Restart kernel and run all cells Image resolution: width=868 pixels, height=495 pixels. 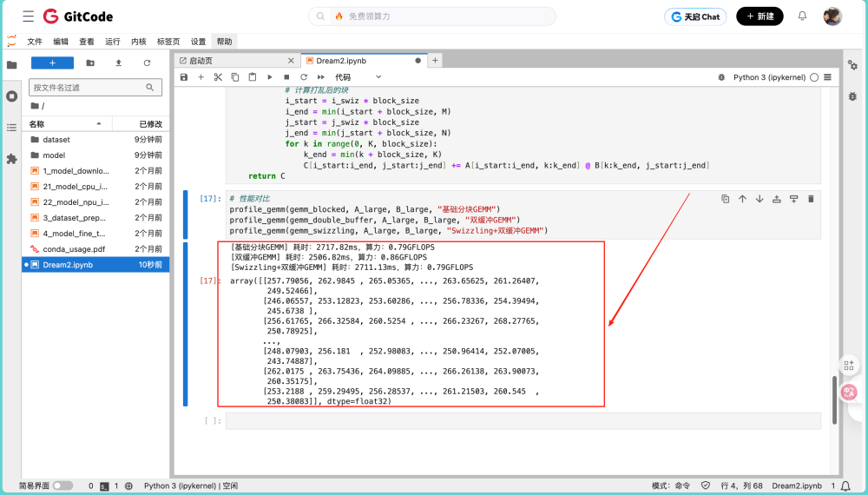click(321, 77)
